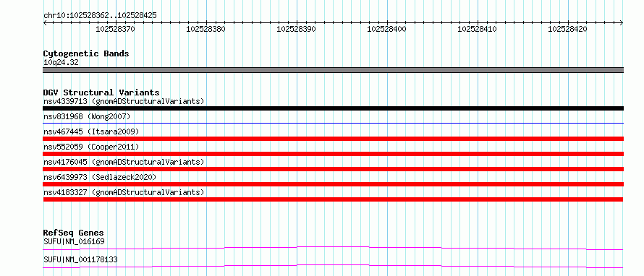The width and height of the screenshot is (644, 276).
Task: Click the red nsv4176045 variant bar
Action: click(x=333, y=169)
